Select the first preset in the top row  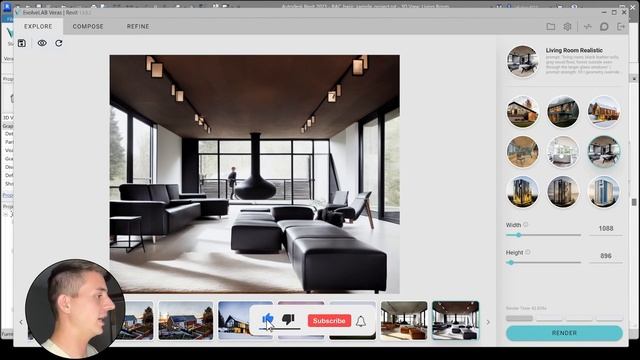pyautogui.click(x=522, y=112)
